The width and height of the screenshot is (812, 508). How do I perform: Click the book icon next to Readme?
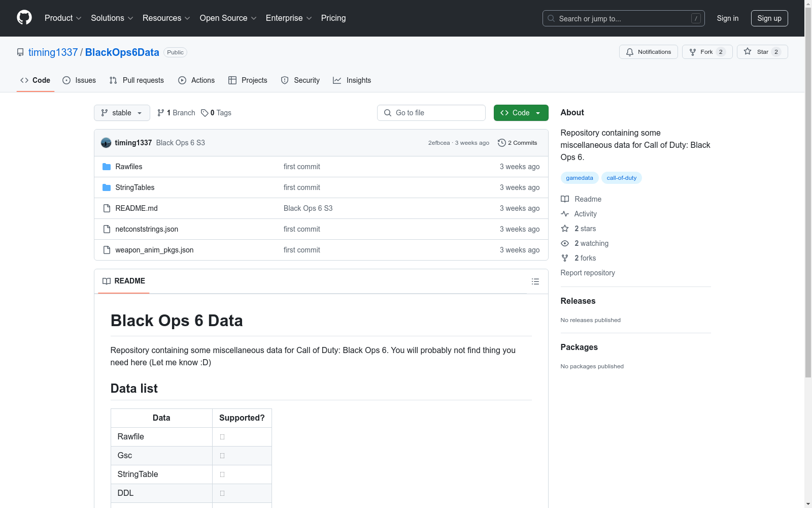point(565,199)
